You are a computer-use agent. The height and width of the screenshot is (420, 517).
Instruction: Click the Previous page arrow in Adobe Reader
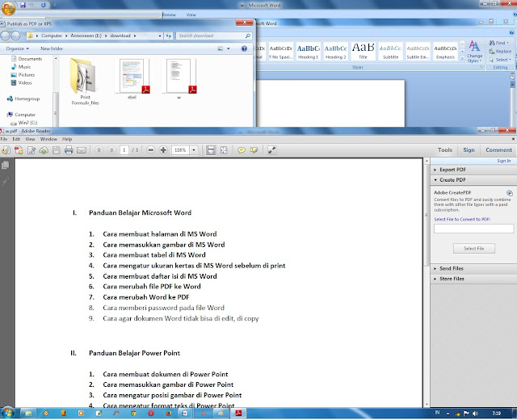99,150
